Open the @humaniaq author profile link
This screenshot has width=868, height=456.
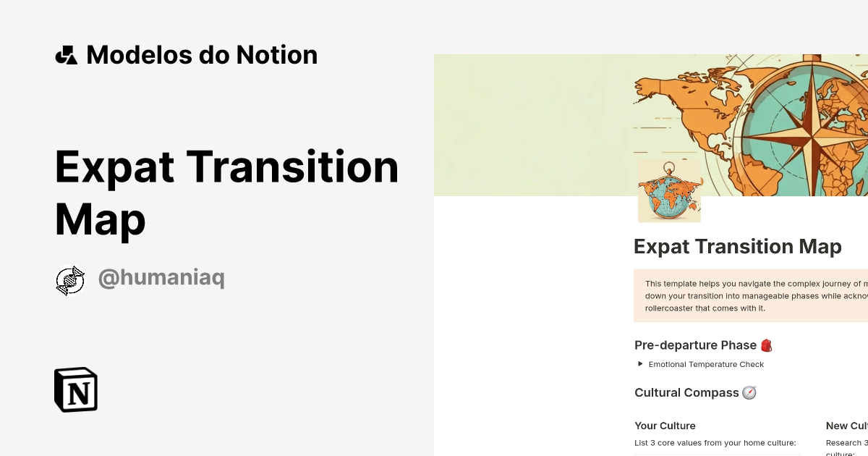click(x=161, y=277)
